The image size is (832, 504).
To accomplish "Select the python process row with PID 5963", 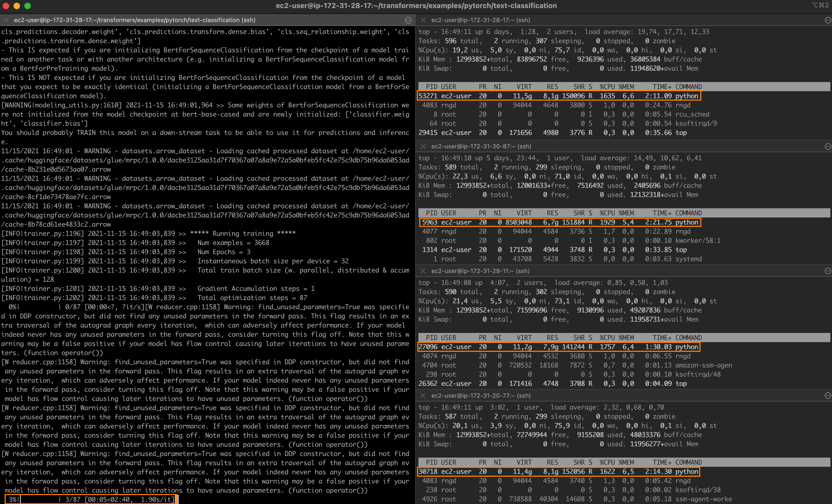I will pyautogui.click(x=560, y=222).
